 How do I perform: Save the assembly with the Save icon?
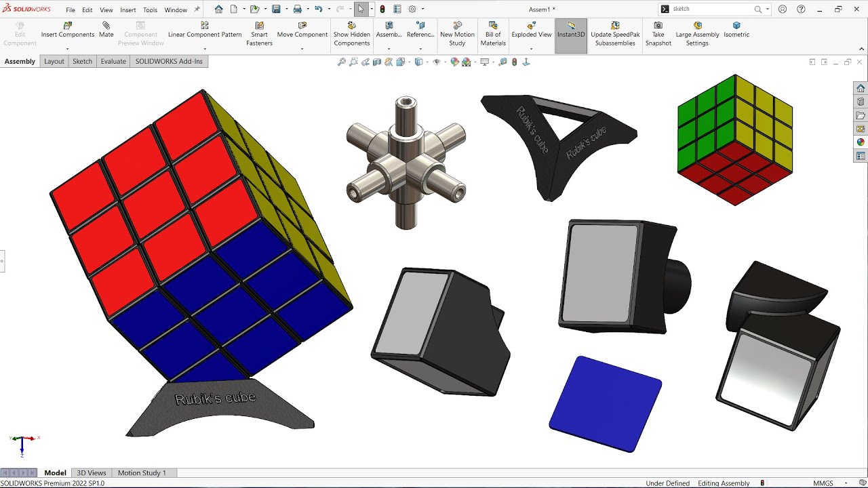point(276,9)
